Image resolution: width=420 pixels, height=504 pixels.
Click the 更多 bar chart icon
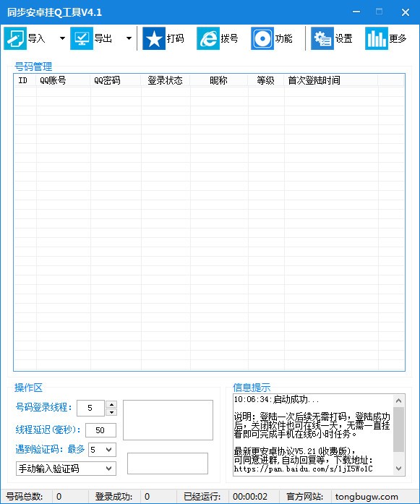click(377, 38)
